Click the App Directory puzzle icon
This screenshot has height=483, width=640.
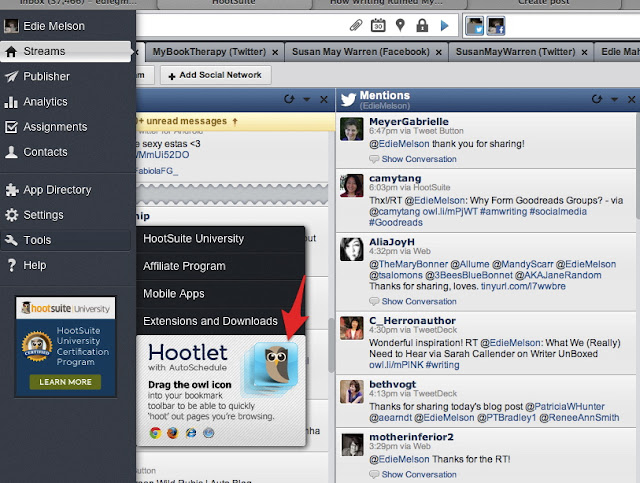click(x=11, y=190)
